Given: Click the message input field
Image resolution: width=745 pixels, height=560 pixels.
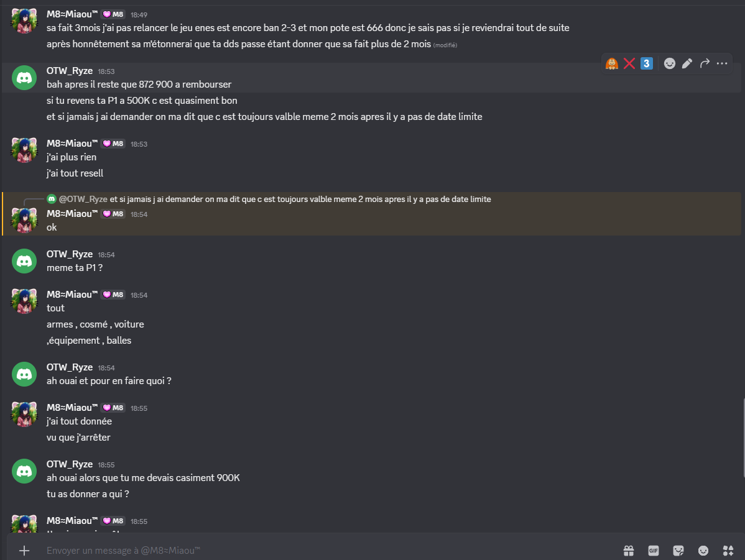Looking at the screenshot, I should (x=311, y=550).
